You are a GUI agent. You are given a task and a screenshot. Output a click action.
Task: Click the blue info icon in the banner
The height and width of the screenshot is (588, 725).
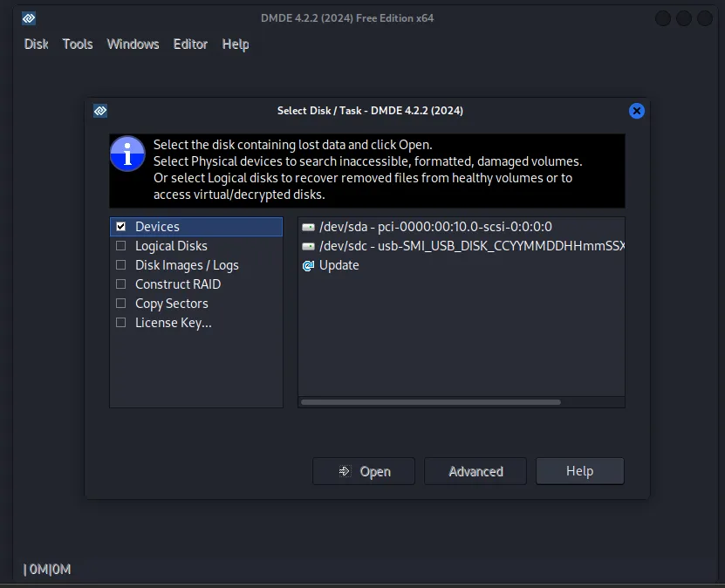[127, 154]
